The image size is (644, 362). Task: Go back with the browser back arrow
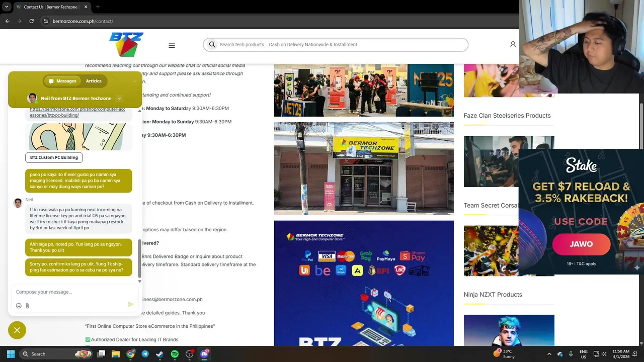(7, 21)
